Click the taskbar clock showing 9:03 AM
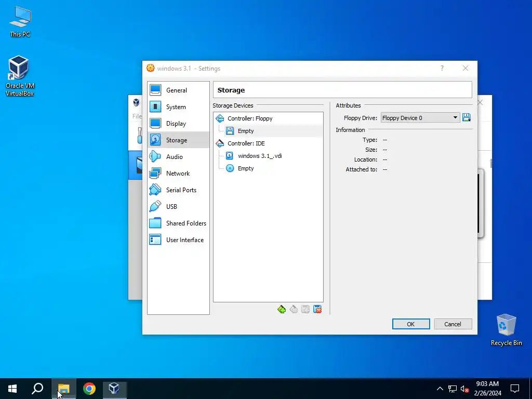The image size is (532, 399). click(x=487, y=389)
